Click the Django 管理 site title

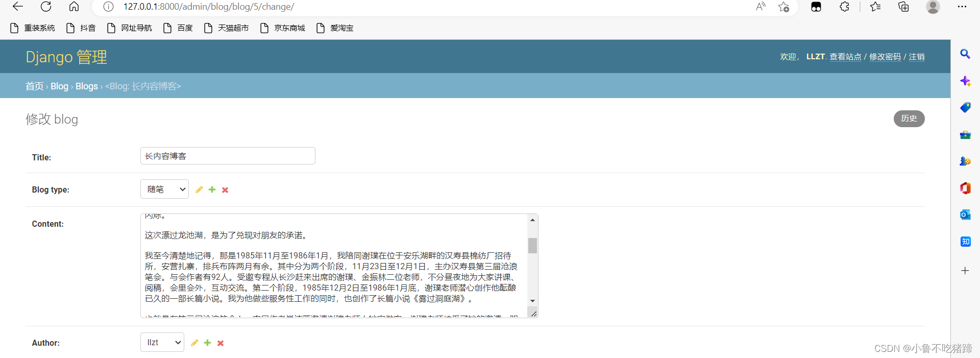(x=66, y=57)
